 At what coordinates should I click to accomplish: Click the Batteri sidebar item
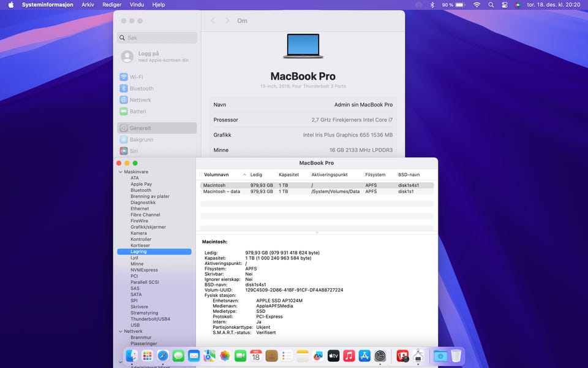click(x=137, y=112)
